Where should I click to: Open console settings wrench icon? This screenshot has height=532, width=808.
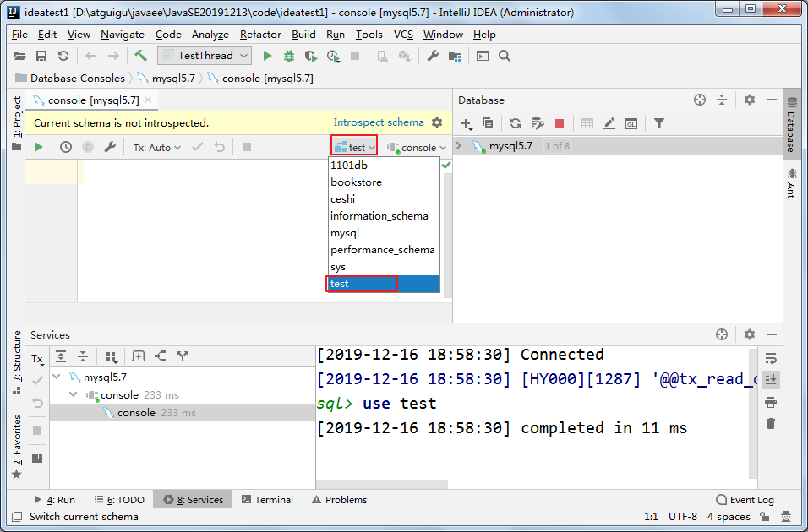pyautogui.click(x=110, y=147)
